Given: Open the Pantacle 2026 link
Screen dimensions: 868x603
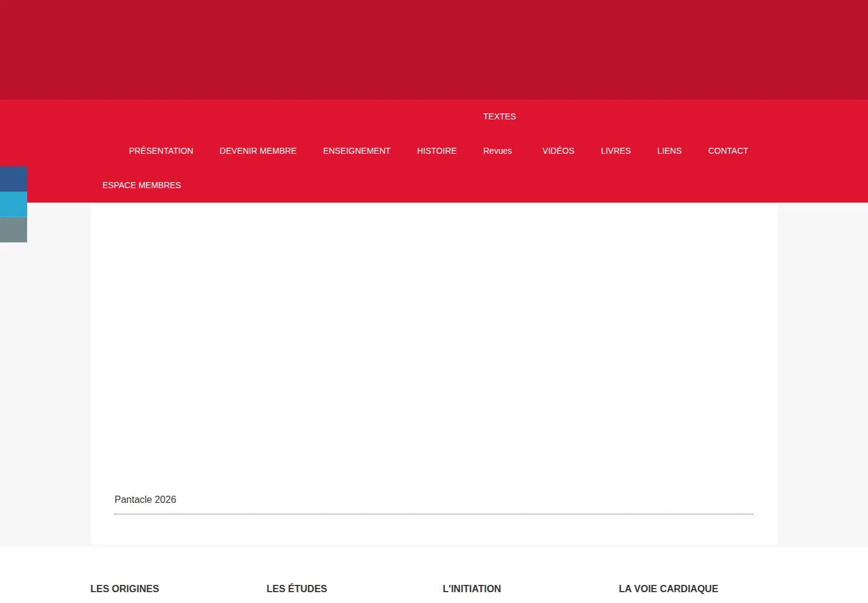Looking at the screenshot, I should click(145, 499).
